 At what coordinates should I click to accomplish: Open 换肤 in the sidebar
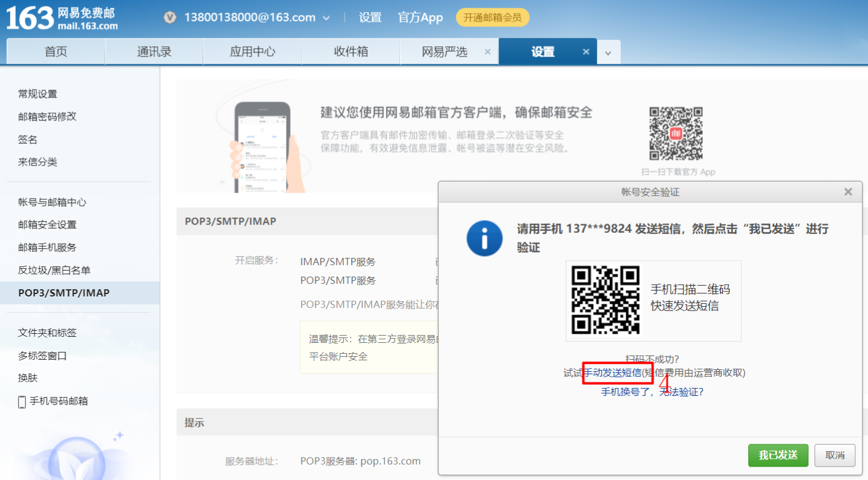(x=28, y=378)
